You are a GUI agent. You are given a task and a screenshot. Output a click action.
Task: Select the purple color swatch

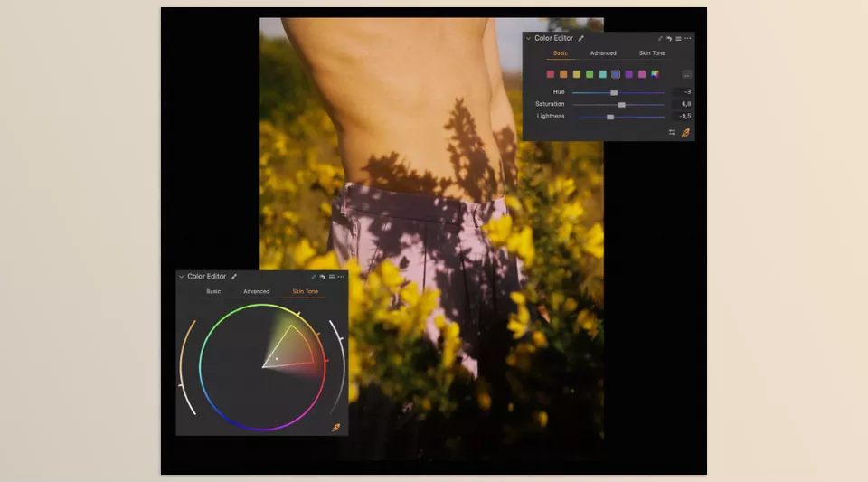coord(629,74)
